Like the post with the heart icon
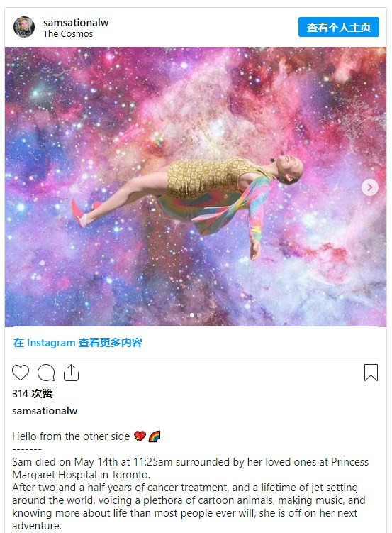This screenshot has height=533, width=392. pyautogui.click(x=21, y=373)
